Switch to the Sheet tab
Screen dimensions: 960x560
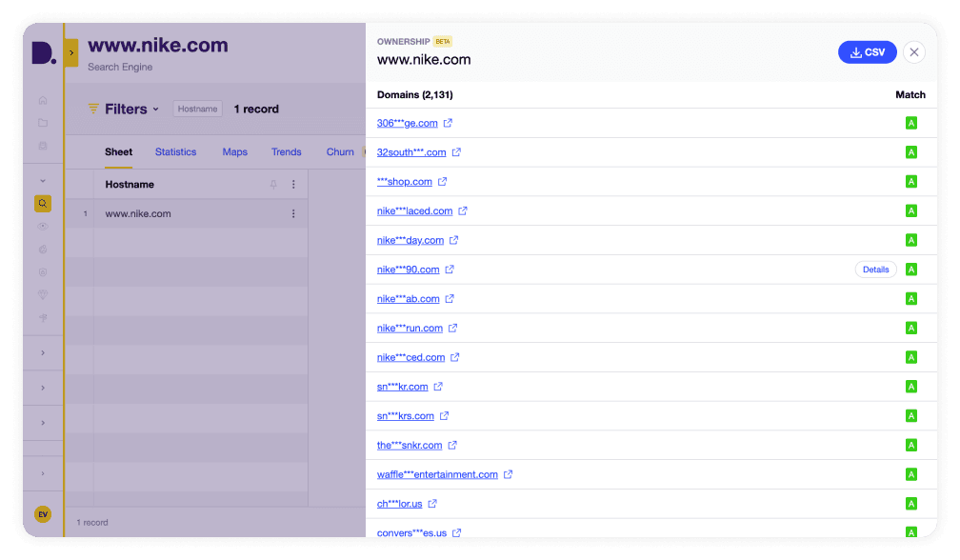pos(119,151)
